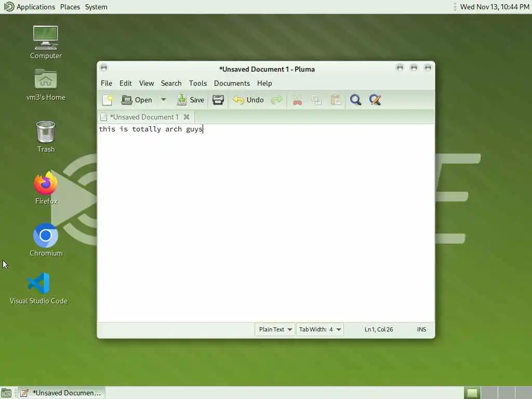Open Find and Replace icon
Image resolution: width=532 pixels, height=399 pixels.
(375, 100)
